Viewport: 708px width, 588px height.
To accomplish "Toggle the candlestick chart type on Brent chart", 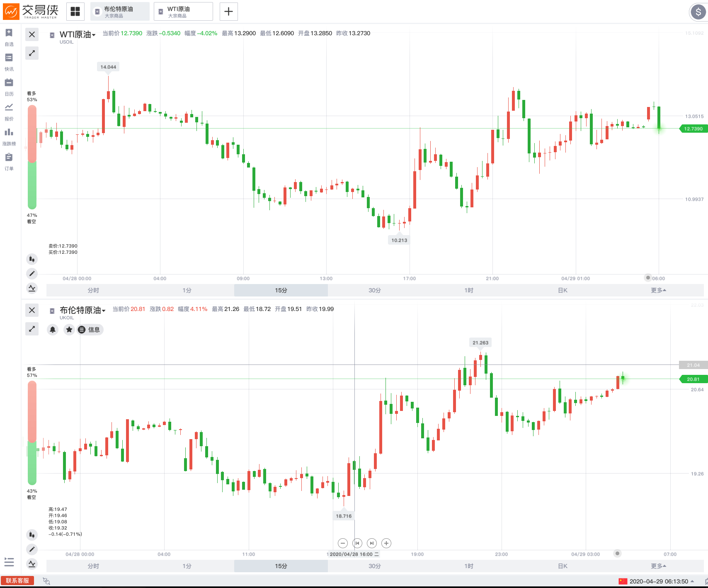I will pos(32,535).
